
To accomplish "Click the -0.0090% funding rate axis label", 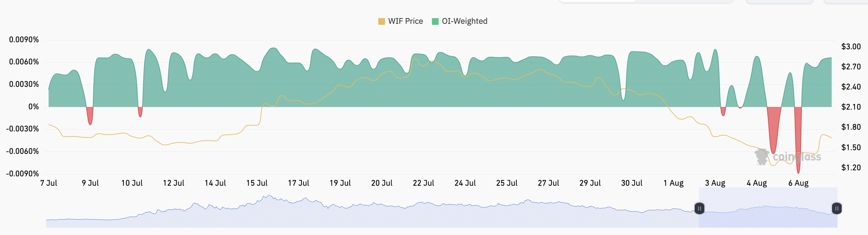I will click(22, 174).
